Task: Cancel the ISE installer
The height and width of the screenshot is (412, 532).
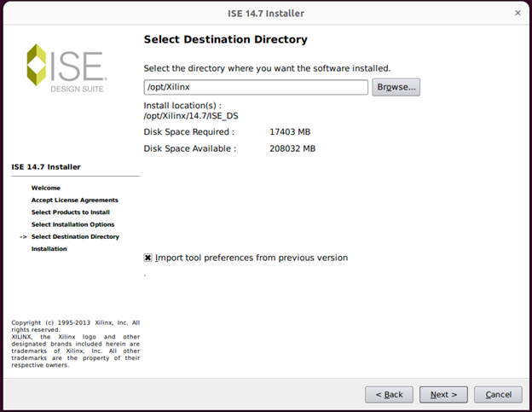Action: [x=498, y=395]
